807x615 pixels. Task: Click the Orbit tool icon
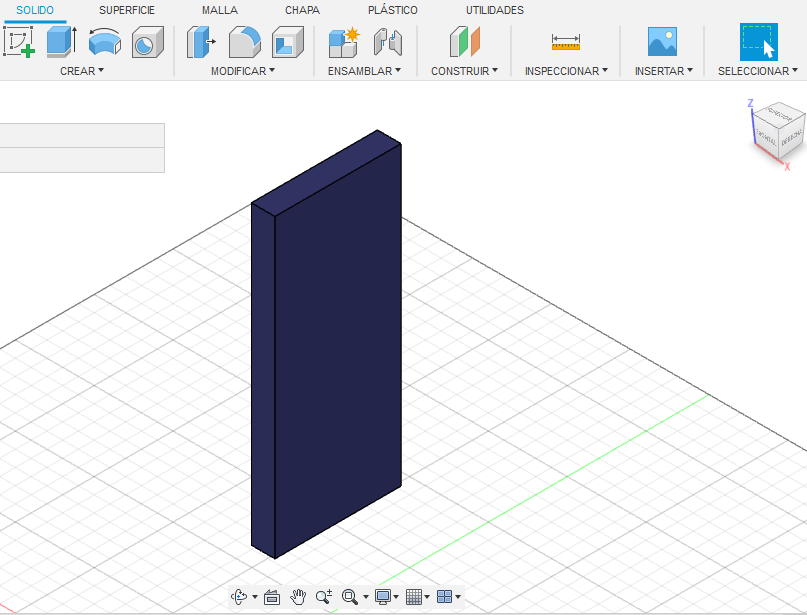[239, 597]
